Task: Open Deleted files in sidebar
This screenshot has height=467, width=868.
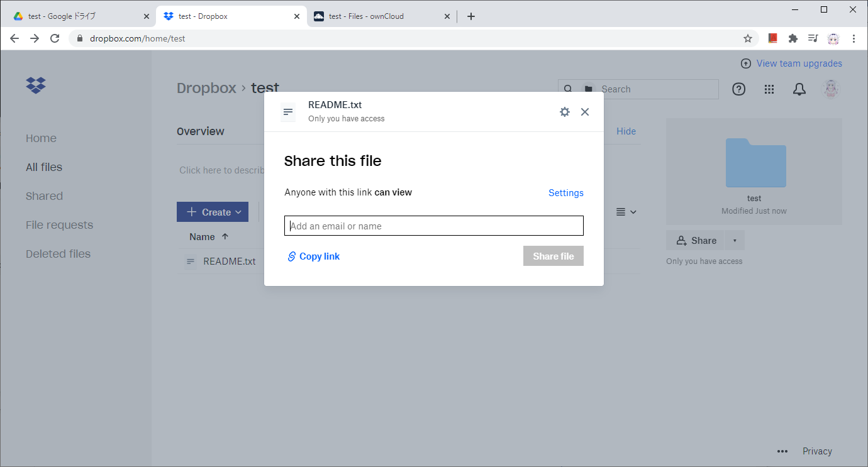Action: pos(58,254)
